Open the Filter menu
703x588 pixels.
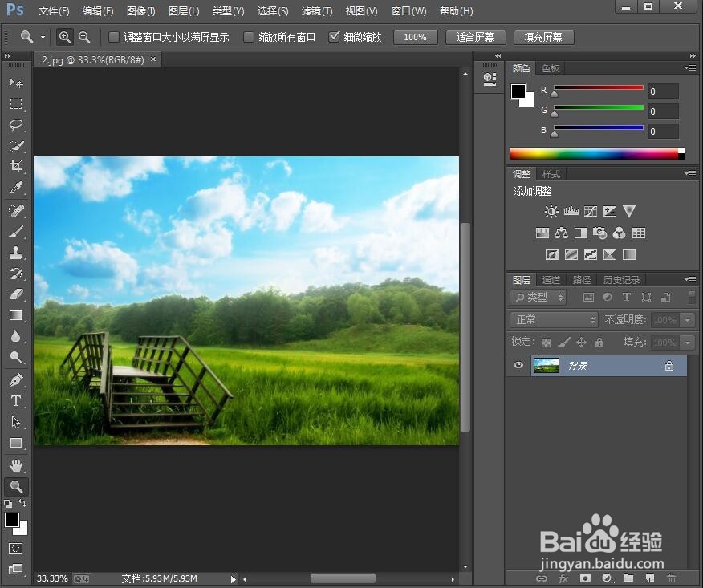click(x=317, y=10)
